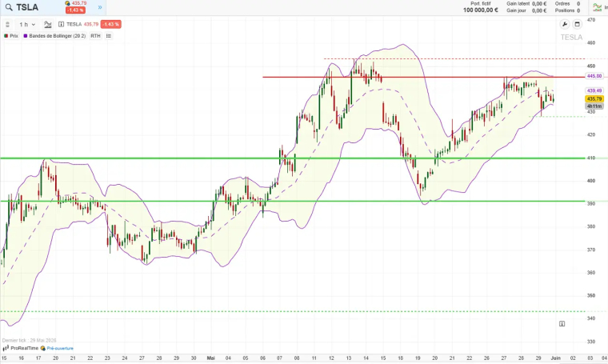Open the Positions counter

point(567,10)
